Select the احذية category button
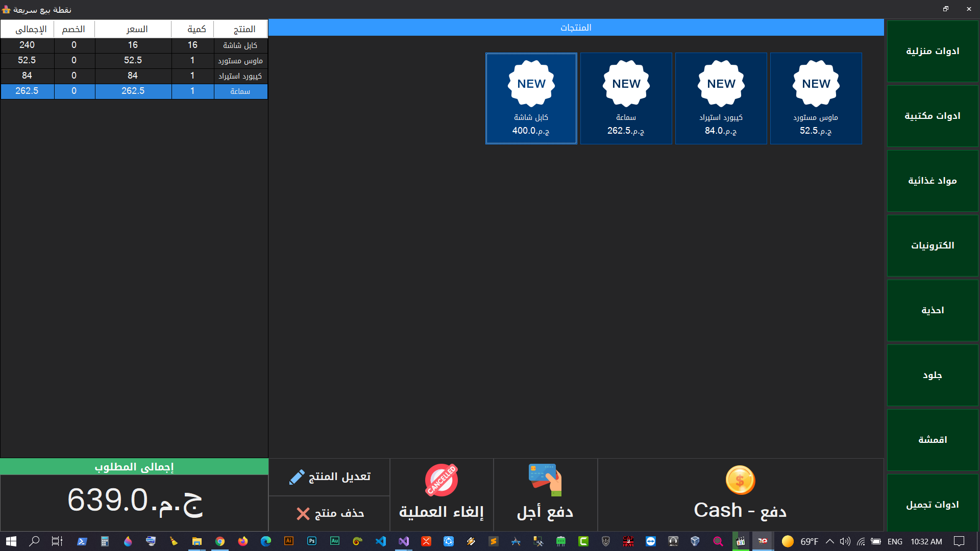The width and height of the screenshot is (980, 551). [x=932, y=311]
